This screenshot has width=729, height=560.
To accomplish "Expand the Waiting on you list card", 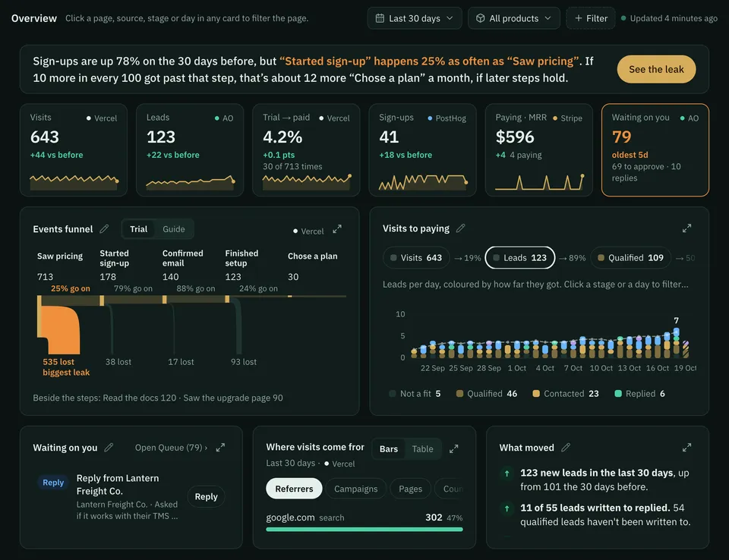I will (x=220, y=447).
